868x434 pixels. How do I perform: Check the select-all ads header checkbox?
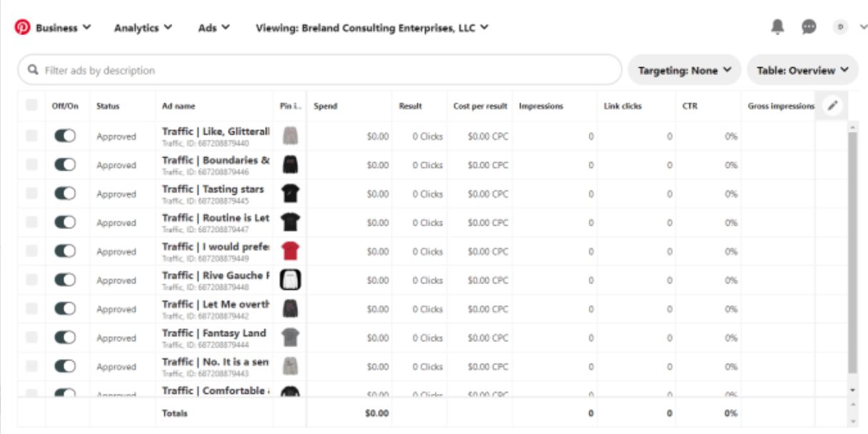pyautogui.click(x=31, y=106)
